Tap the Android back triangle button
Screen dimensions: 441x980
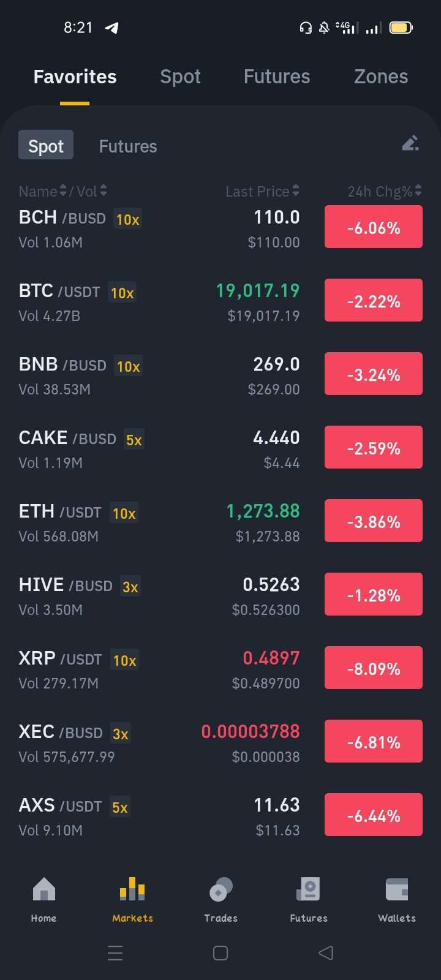click(326, 952)
